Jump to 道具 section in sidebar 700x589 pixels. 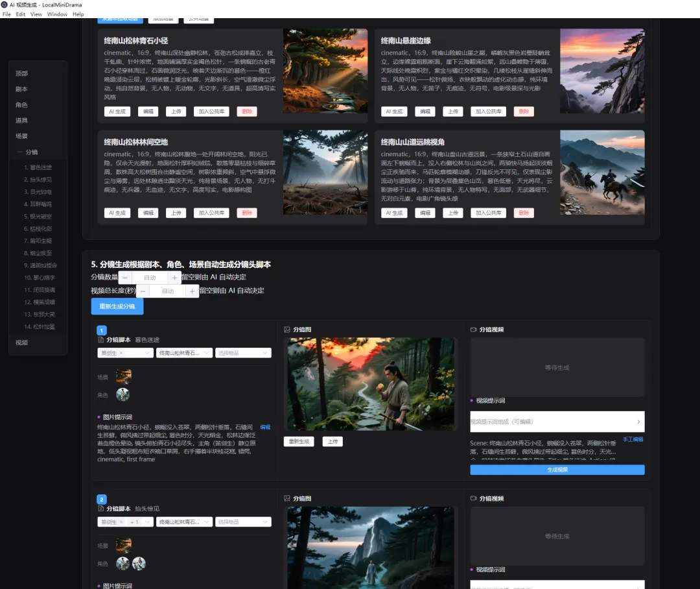pyautogui.click(x=21, y=120)
